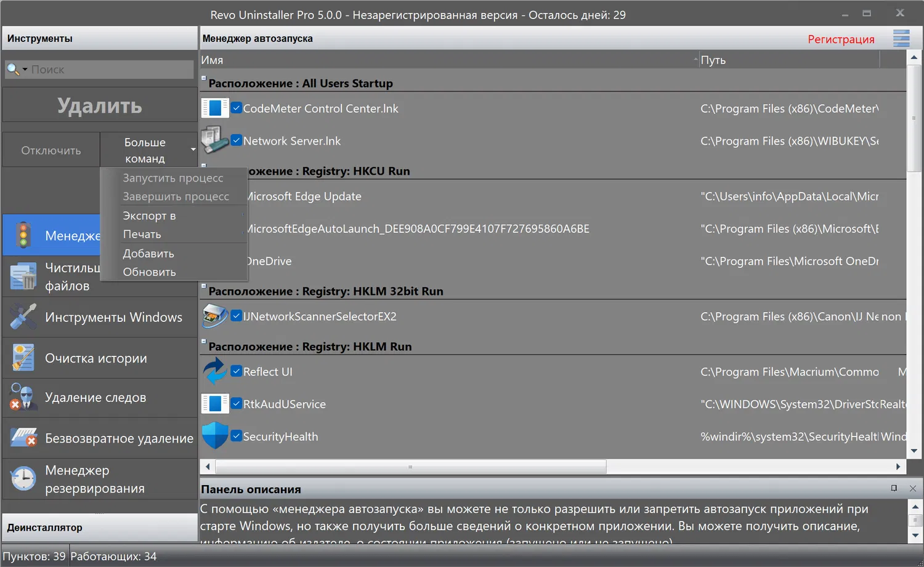
Task: Uncheck Network Server.lnk checkbox
Action: point(237,140)
